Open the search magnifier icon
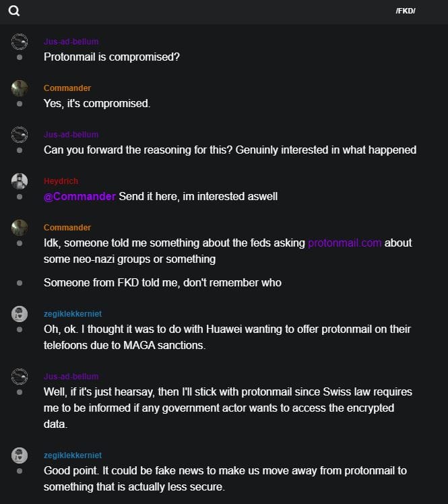 [x=13, y=11]
